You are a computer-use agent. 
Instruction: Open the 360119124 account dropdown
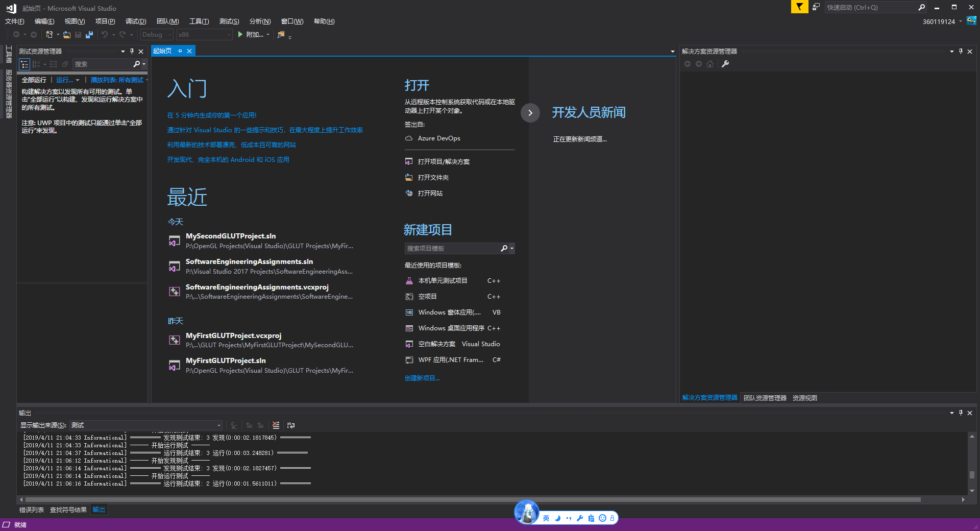(942, 21)
